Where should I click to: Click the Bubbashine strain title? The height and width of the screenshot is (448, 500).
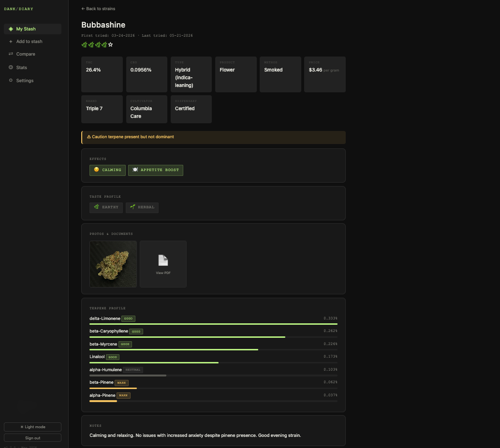click(x=103, y=25)
